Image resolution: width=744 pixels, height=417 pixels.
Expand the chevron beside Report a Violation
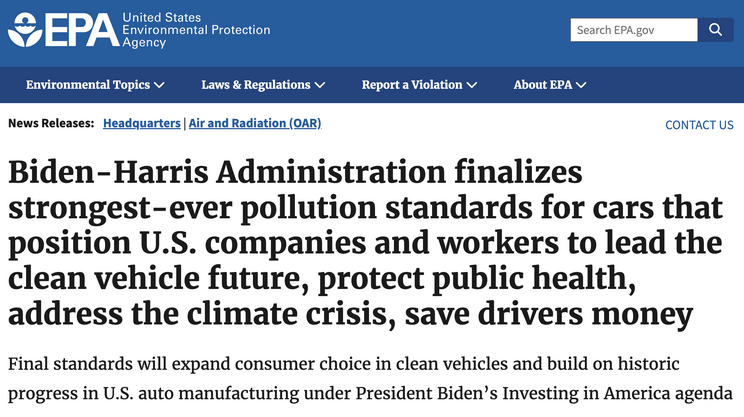coord(472,85)
